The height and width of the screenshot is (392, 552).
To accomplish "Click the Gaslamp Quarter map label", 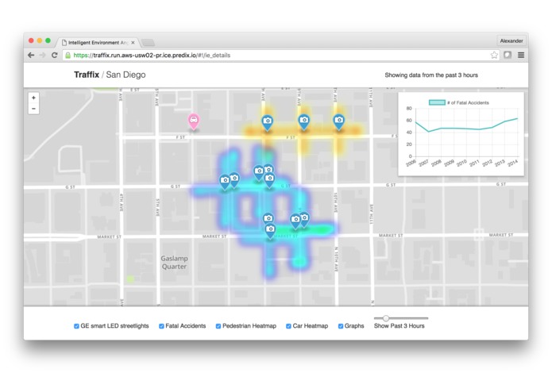I will click(x=174, y=263).
